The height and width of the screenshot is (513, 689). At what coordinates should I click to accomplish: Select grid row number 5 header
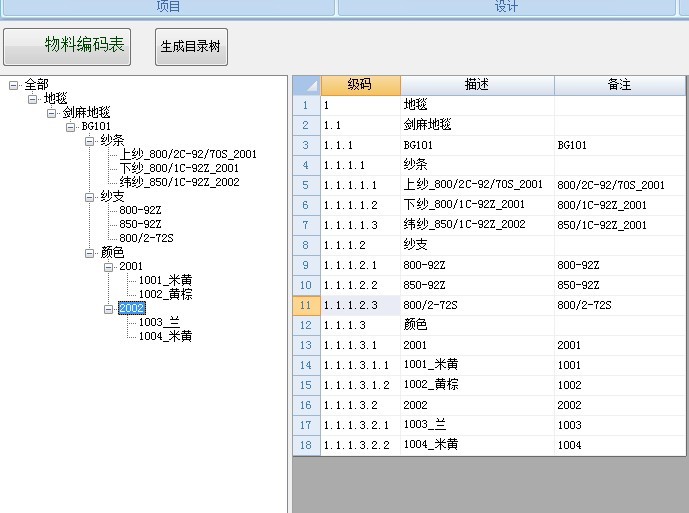(x=306, y=185)
